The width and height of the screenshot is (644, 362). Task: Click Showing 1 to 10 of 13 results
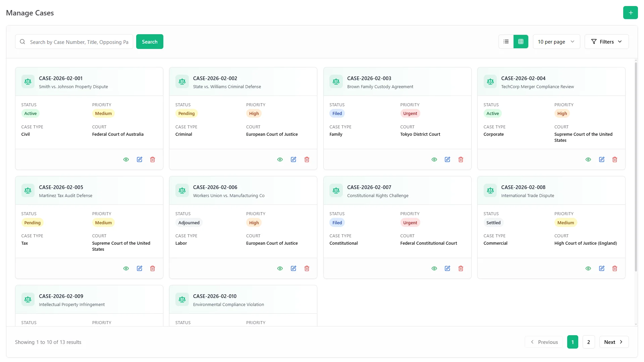click(48, 342)
